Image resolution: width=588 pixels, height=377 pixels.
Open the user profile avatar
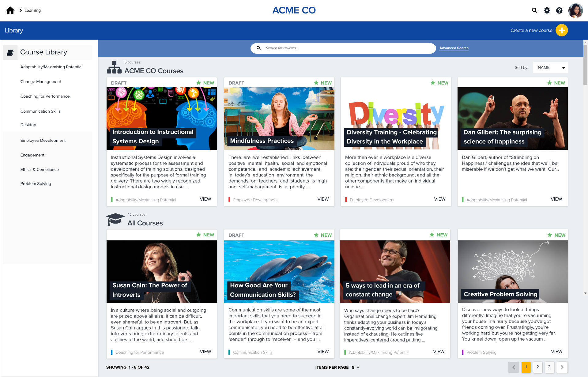[575, 11]
